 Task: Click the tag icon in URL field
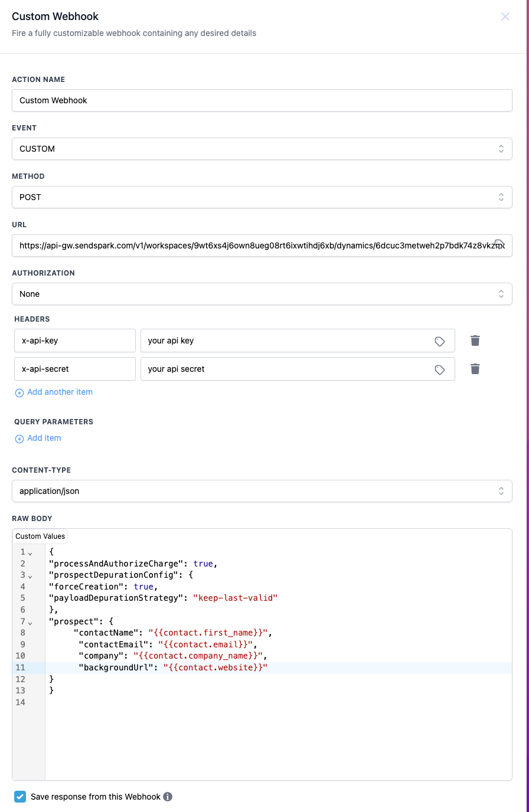(499, 244)
